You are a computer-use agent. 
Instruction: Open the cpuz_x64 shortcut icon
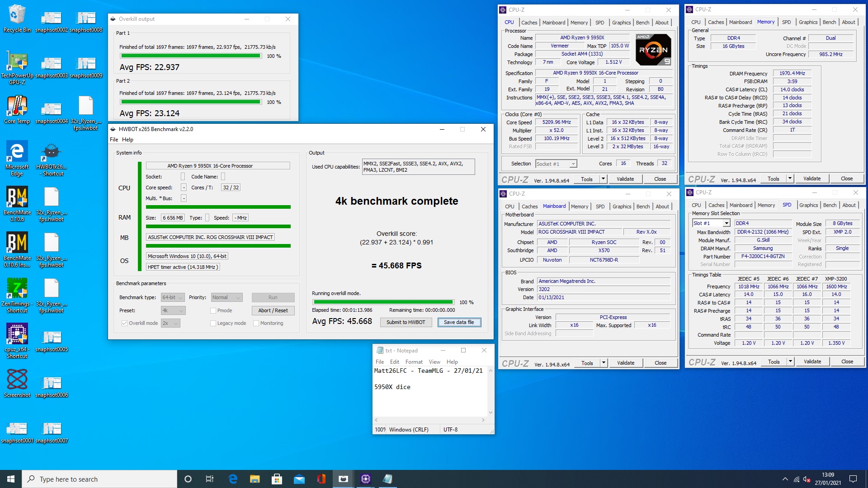pos(17,341)
